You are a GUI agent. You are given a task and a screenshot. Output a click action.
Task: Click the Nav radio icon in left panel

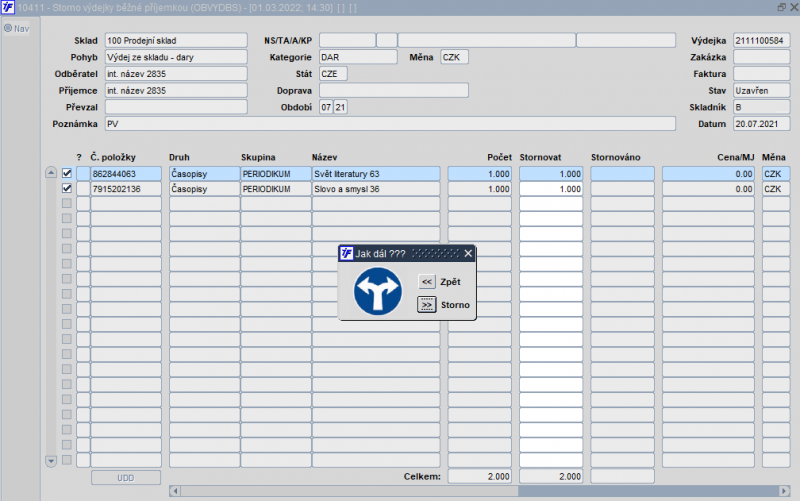7,28
